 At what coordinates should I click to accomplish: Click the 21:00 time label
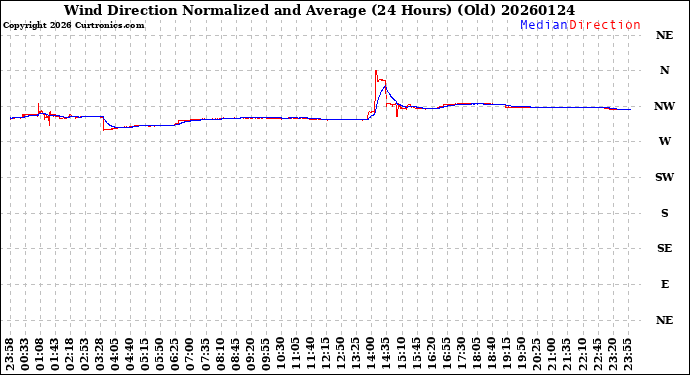[x=552, y=355]
